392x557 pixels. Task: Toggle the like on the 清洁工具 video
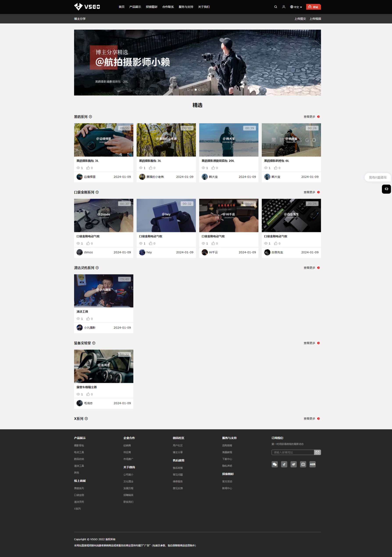(x=88, y=319)
